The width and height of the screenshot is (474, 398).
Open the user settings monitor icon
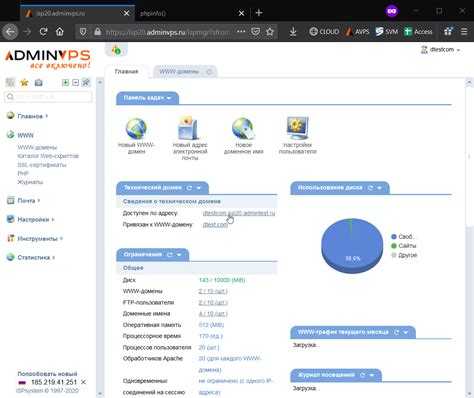[298, 128]
